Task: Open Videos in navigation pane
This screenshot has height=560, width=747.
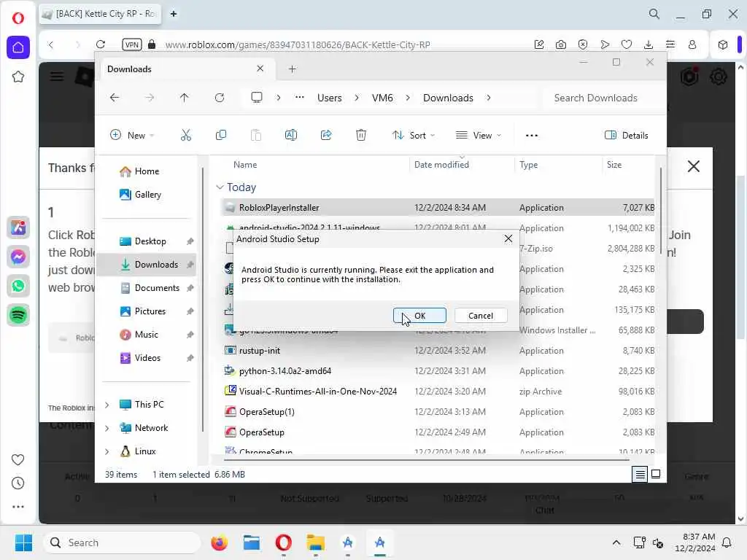Action: 147,357
